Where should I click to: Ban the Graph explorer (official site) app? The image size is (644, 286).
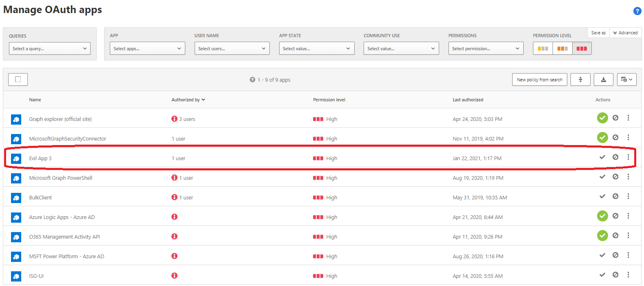pyautogui.click(x=615, y=118)
